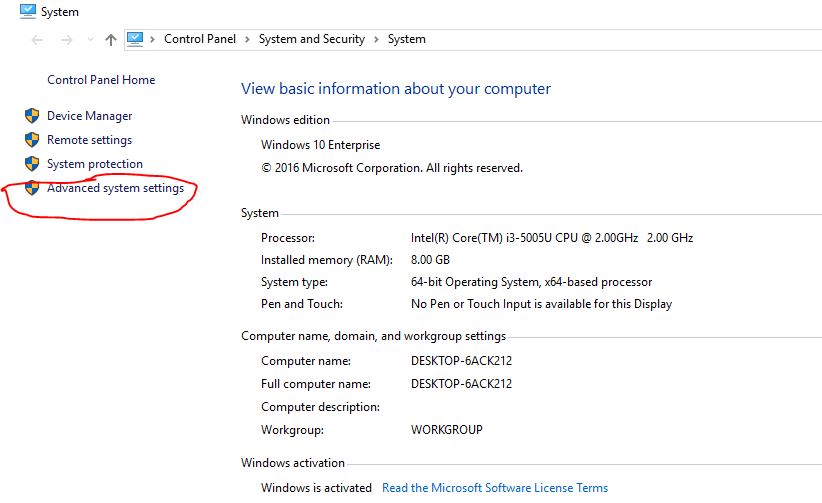The image size is (822, 503).
Task: Click 'Windows 10 Enterprise' edition text
Action: tap(320, 145)
